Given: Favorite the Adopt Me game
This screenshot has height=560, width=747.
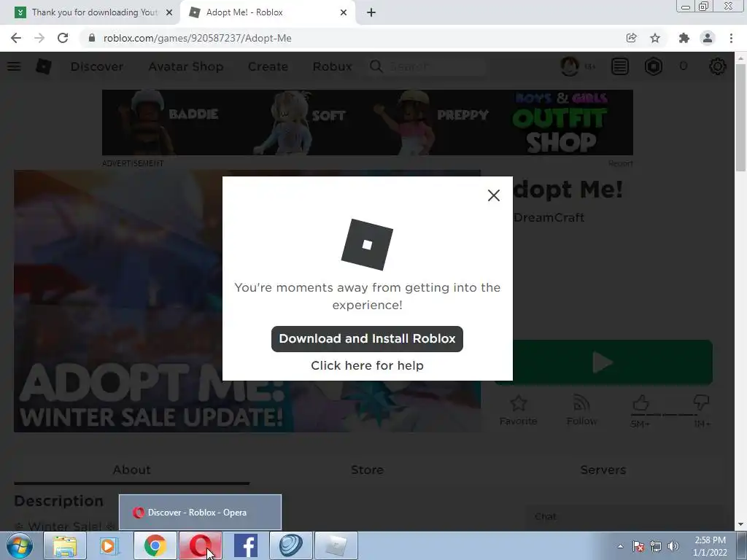Looking at the screenshot, I should click(x=519, y=411).
